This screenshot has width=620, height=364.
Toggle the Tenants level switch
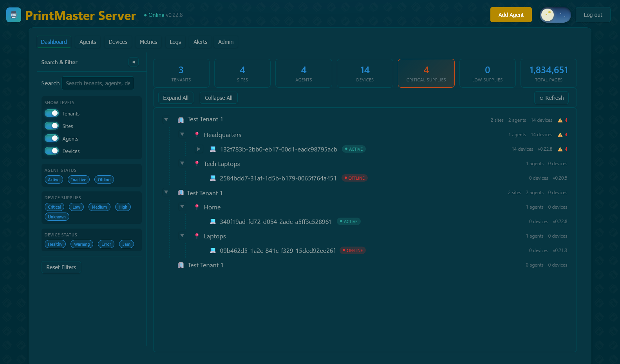(x=52, y=113)
